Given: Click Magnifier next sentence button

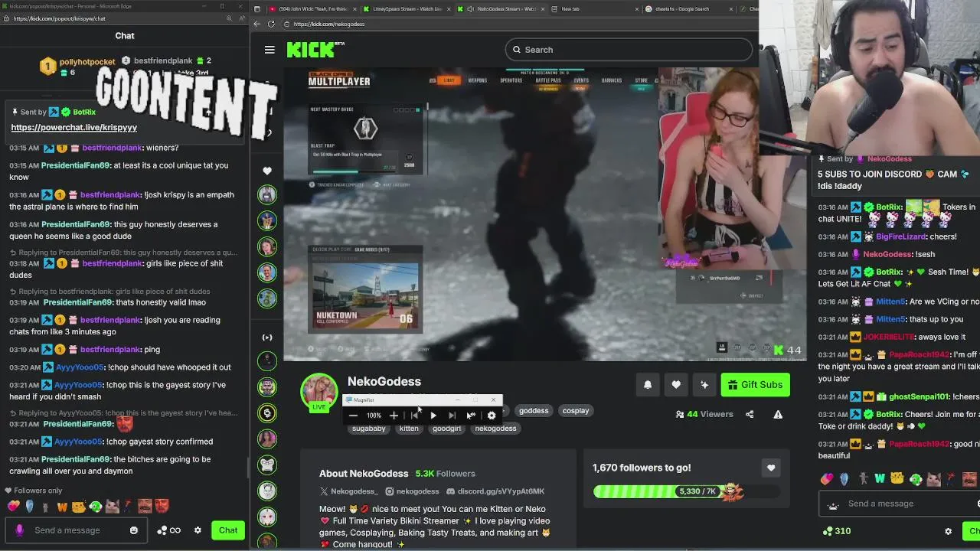Looking at the screenshot, I should (452, 416).
